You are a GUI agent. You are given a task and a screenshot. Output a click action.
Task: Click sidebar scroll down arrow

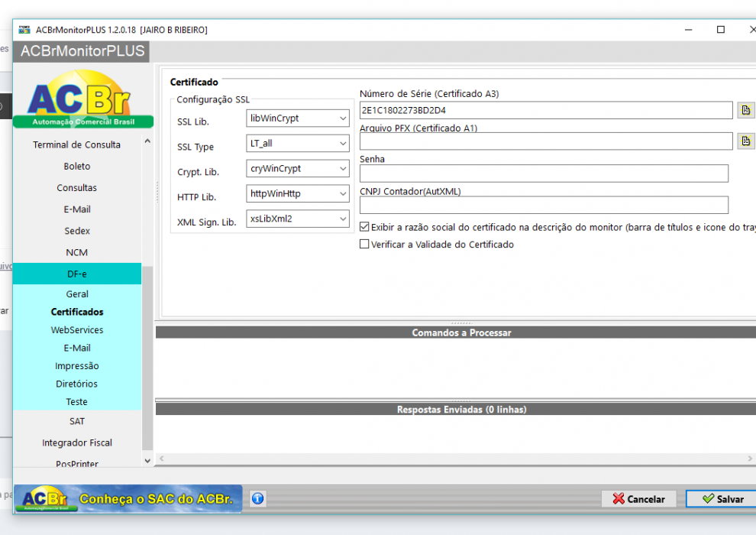point(147,461)
